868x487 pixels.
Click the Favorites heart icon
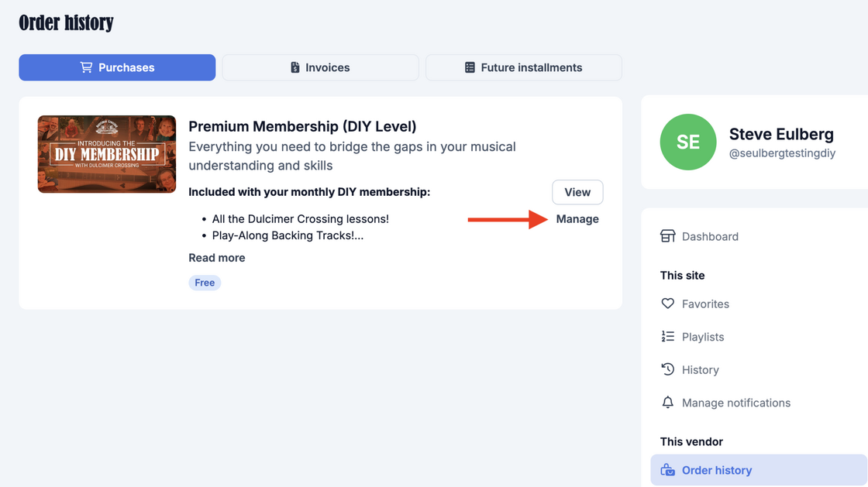pyautogui.click(x=667, y=304)
